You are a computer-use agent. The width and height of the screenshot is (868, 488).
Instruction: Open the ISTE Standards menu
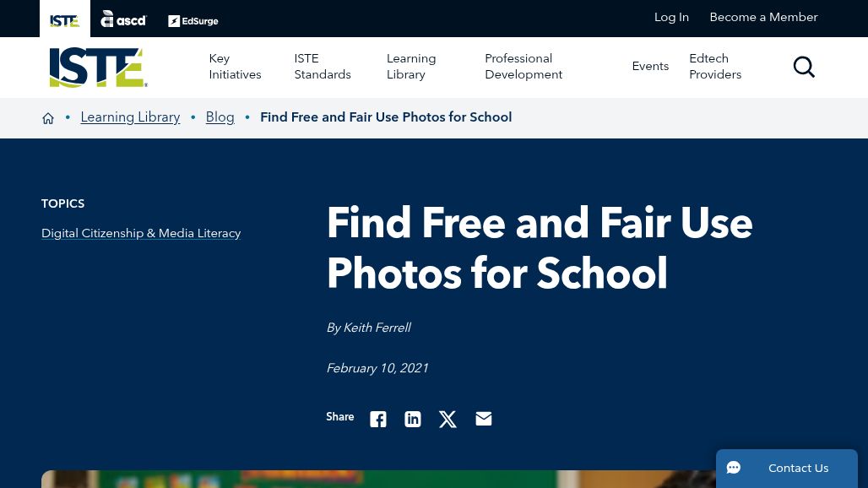pyautogui.click(x=323, y=67)
